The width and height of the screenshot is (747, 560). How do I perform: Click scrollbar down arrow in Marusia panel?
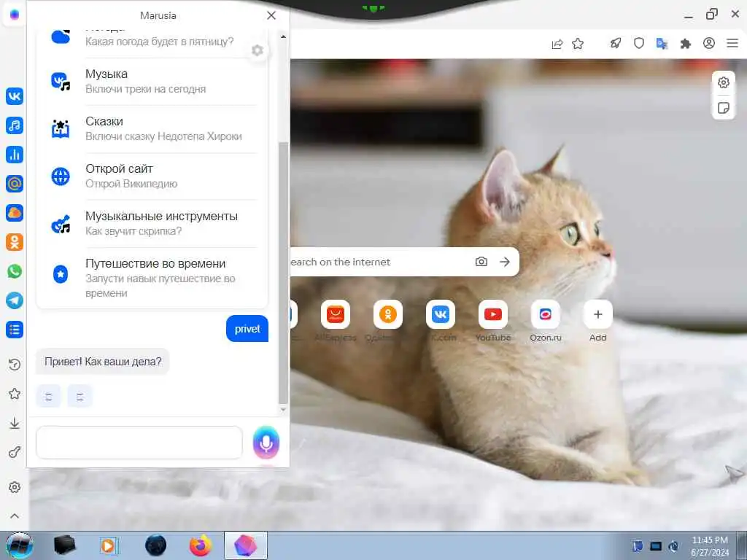(283, 409)
